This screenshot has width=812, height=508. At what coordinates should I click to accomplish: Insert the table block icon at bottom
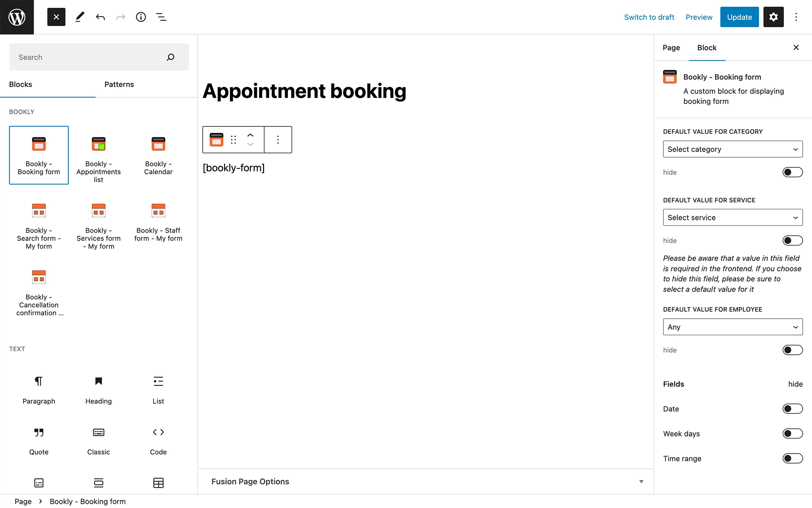pos(158,483)
